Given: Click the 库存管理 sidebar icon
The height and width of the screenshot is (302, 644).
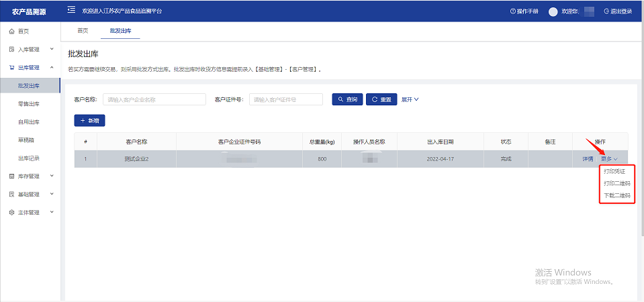Looking at the screenshot, I should (x=11, y=177).
